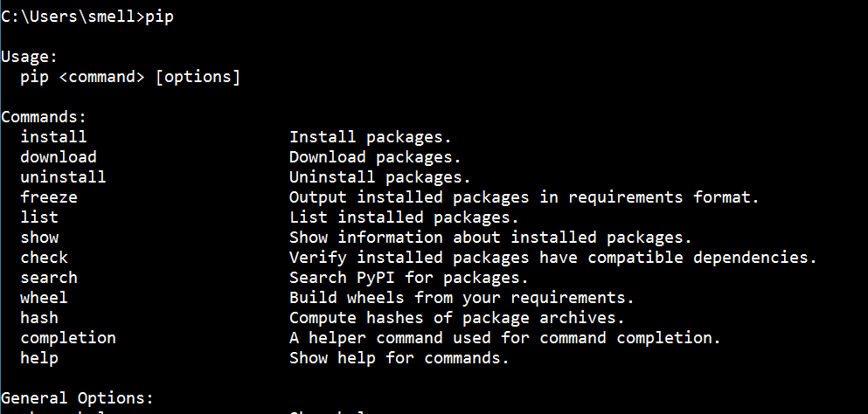The width and height of the screenshot is (868, 414).
Task: Click the 'show' command name
Action: pos(39,238)
